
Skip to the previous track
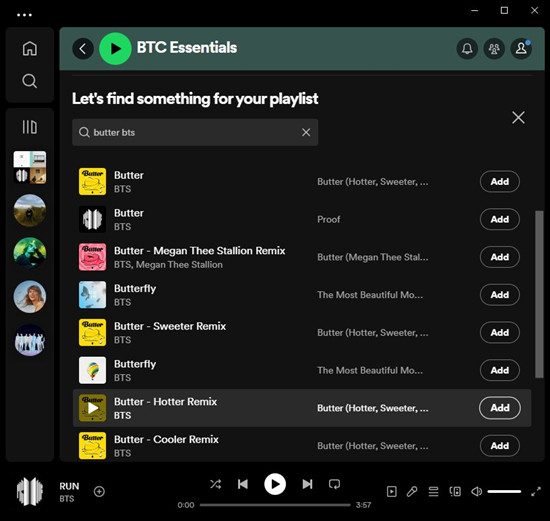coord(243,484)
